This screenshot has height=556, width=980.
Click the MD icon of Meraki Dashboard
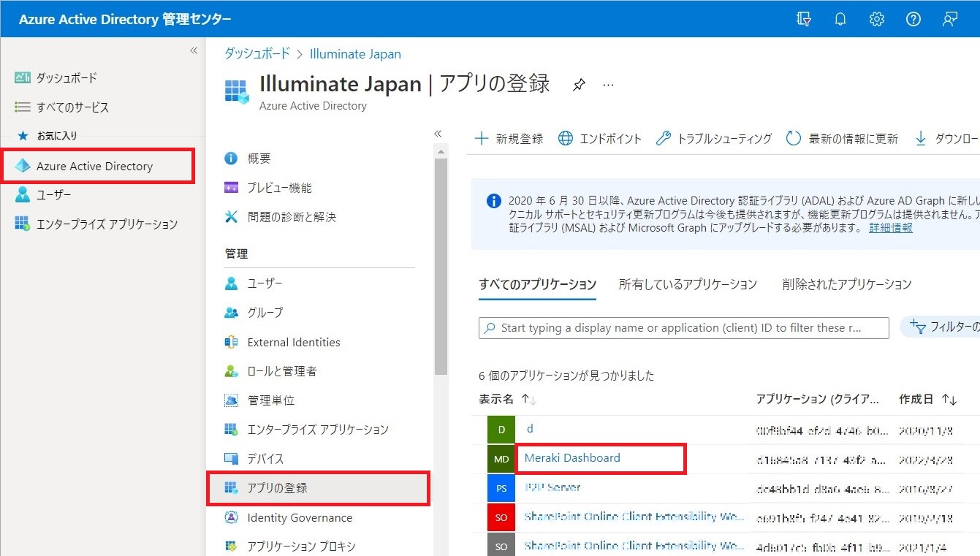click(501, 459)
